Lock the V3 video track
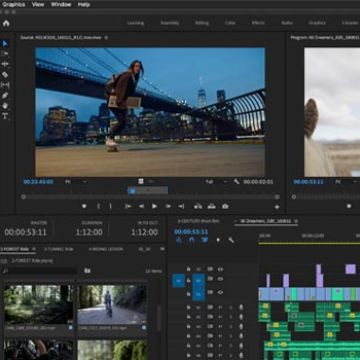 (x=189, y=269)
